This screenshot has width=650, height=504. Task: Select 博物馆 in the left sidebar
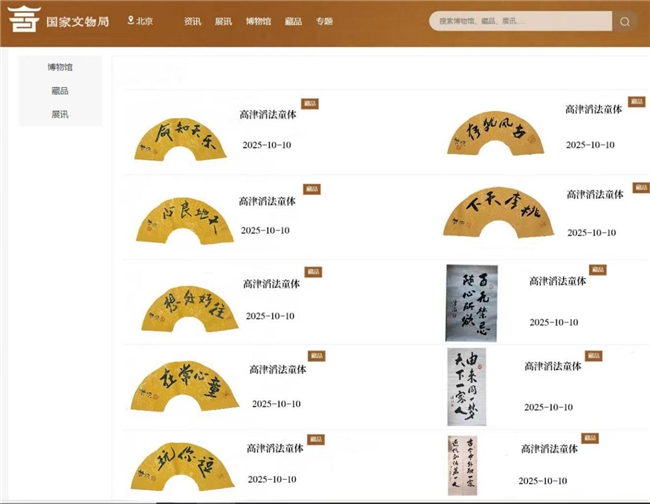click(60, 68)
